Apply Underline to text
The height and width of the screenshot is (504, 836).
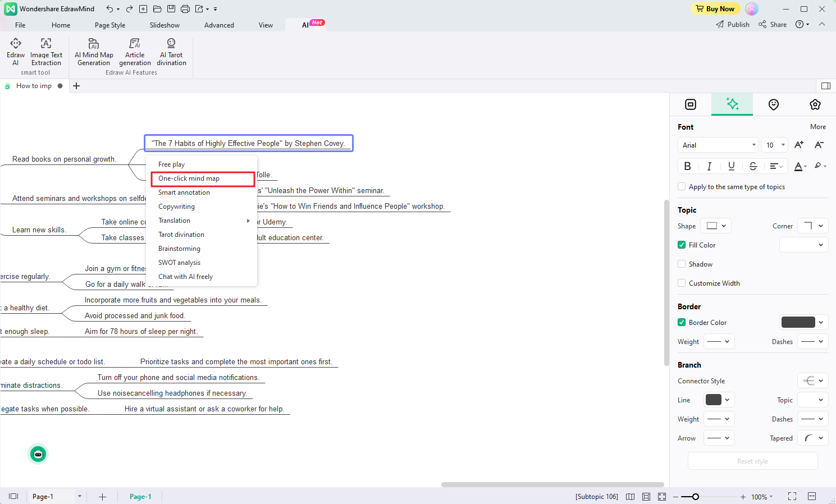731,166
